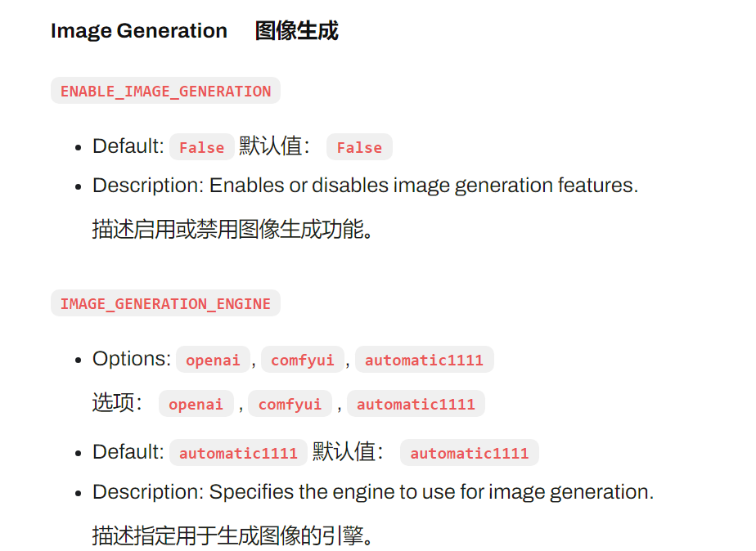Select the IMAGE_GENERATION_ENGINE code label
This screenshot has height=551, width=756.
[x=165, y=303]
